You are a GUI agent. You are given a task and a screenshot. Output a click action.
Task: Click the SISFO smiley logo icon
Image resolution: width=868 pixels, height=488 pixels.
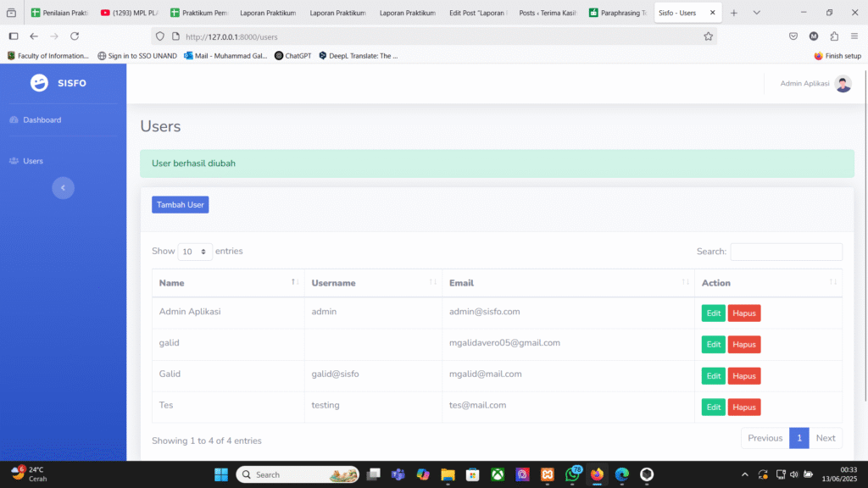[x=39, y=83]
